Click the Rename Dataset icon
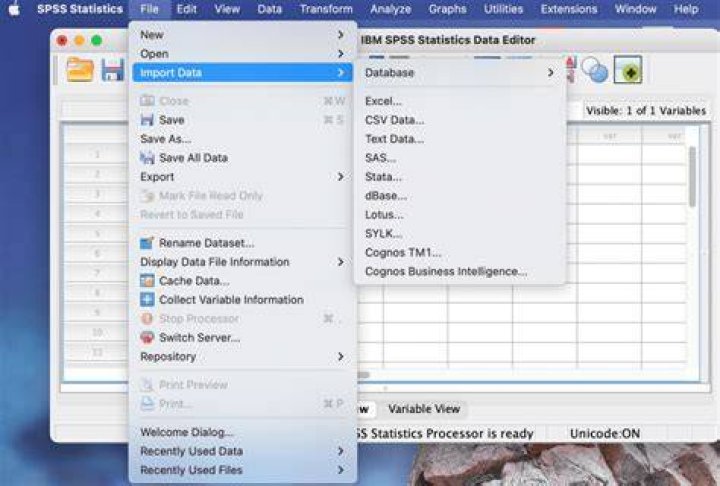Viewport: 720px width, 486px height. tap(147, 243)
